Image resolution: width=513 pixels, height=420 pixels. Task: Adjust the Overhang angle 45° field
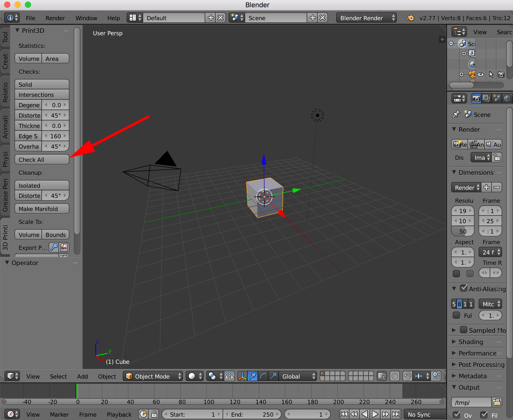(x=55, y=147)
